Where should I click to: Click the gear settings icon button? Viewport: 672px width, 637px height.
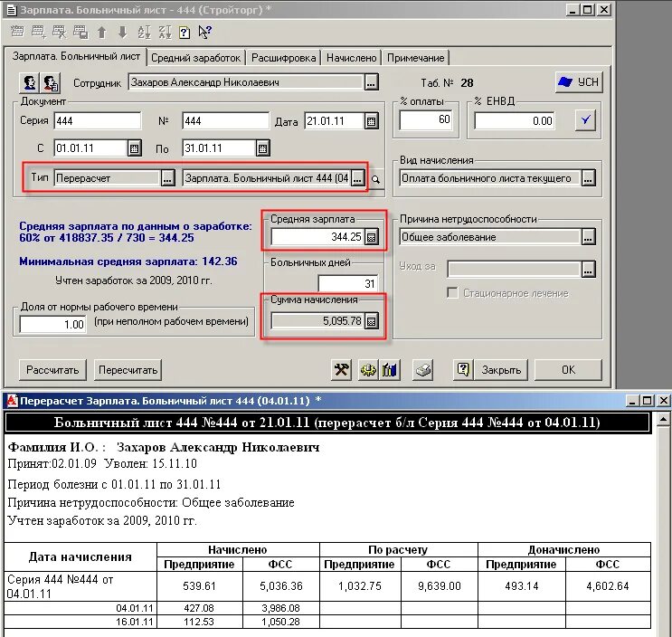[368, 370]
